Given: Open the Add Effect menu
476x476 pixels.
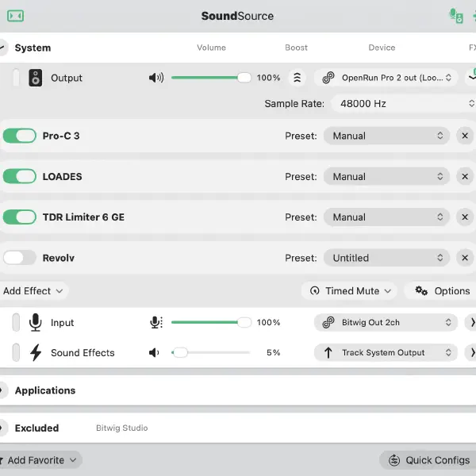Looking at the screenshot, I should (x=33, y=291).
